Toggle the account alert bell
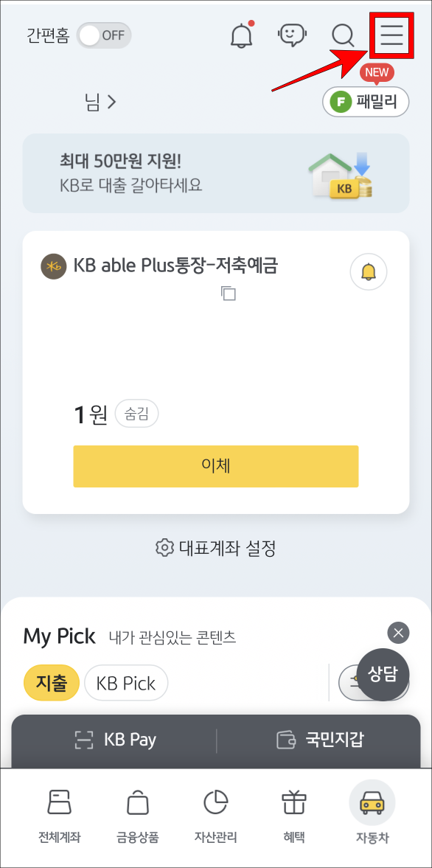 pos(368,272)
